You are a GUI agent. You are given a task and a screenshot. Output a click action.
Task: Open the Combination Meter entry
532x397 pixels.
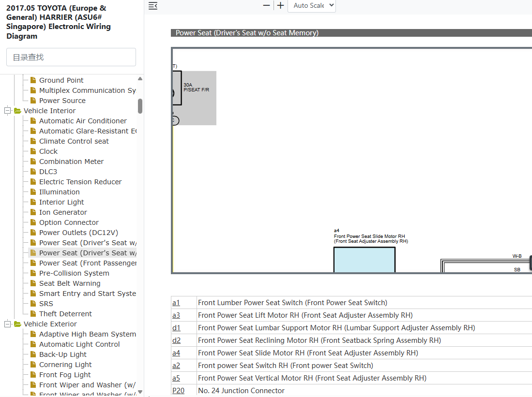pyautogui.click(x=71, y=162)
